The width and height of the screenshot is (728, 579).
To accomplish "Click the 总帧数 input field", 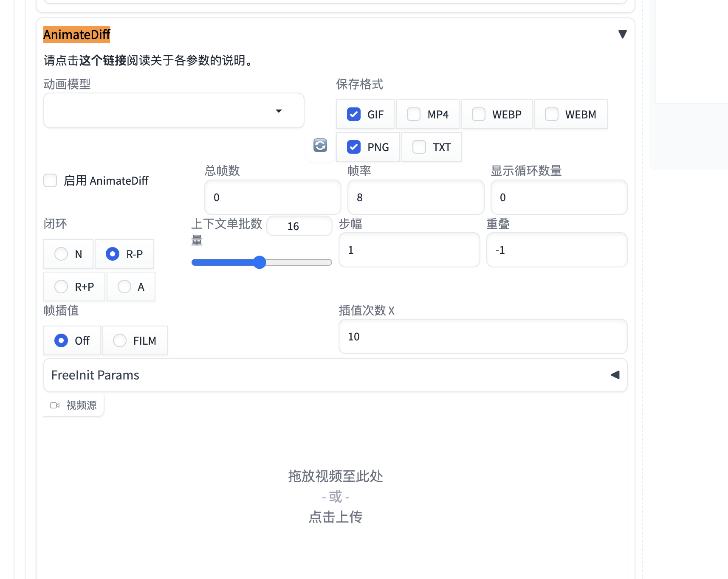I will pos(273,197).
